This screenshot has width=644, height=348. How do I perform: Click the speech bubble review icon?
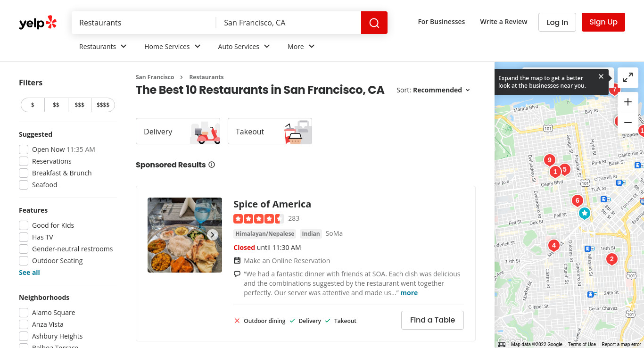(237, 274)
